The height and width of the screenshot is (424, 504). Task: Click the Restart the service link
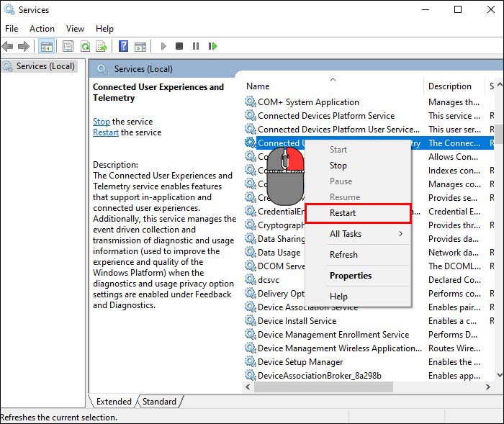point(106,132)
